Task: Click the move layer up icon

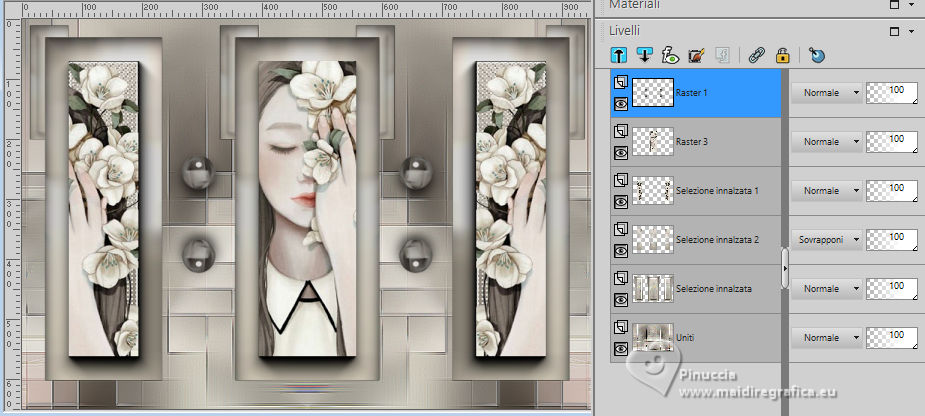Action: point(618,55)
